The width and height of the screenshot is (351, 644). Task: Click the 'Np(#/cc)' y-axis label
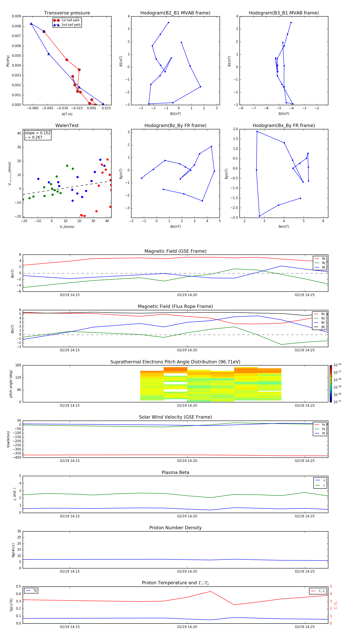pos(13,550)
